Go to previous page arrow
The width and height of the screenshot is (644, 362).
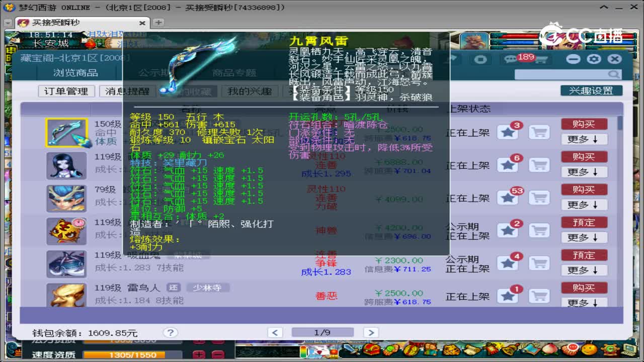275,332
